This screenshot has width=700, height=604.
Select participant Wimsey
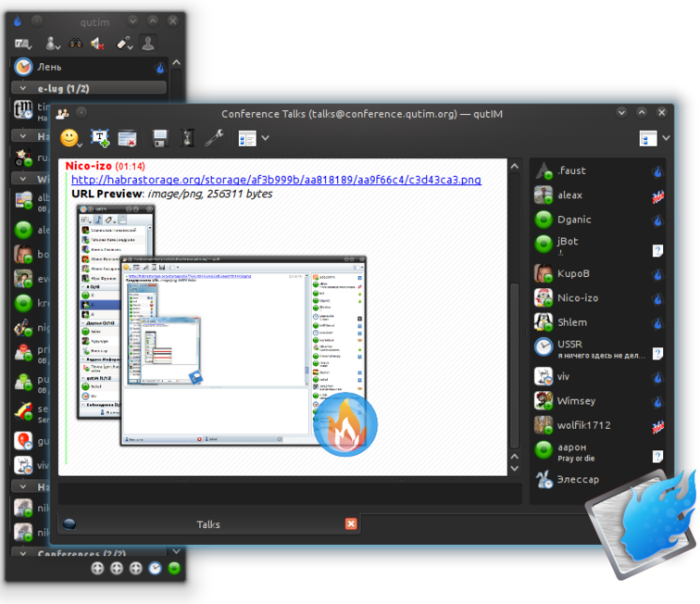[x=599, y=401]
